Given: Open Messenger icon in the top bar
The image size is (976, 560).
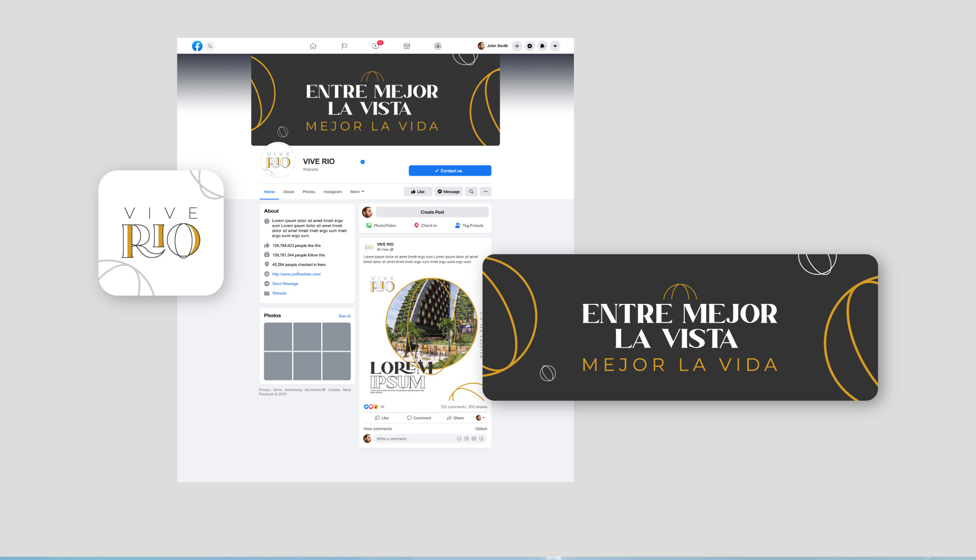Looking at the screenshot, I should 530,46.
